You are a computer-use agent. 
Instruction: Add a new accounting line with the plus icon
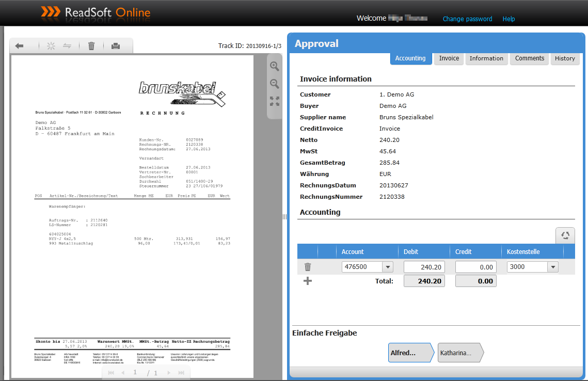pos(308,280)
